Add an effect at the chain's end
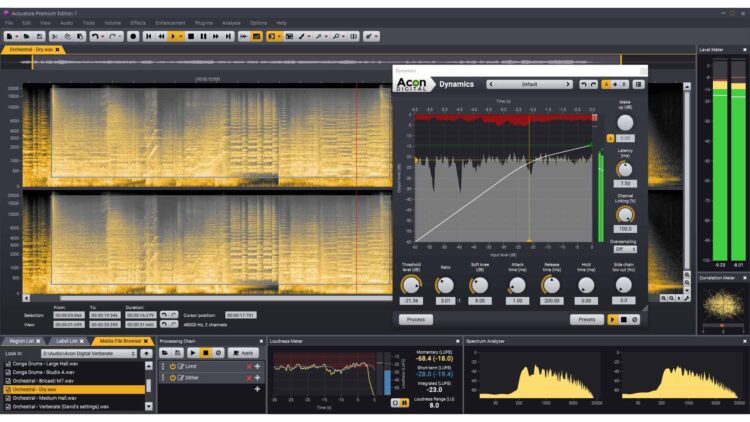This screenshot has height=422, width=750. (257, 389)
